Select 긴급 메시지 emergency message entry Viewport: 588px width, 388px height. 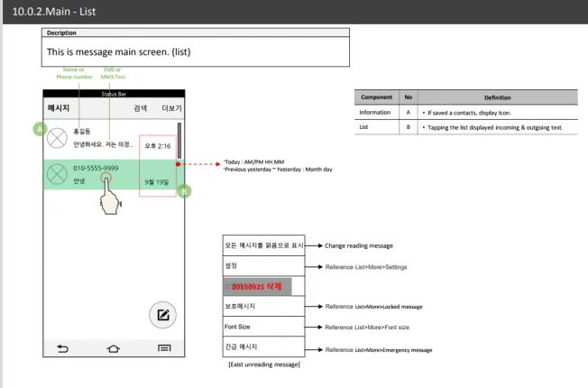click(263, 348)
